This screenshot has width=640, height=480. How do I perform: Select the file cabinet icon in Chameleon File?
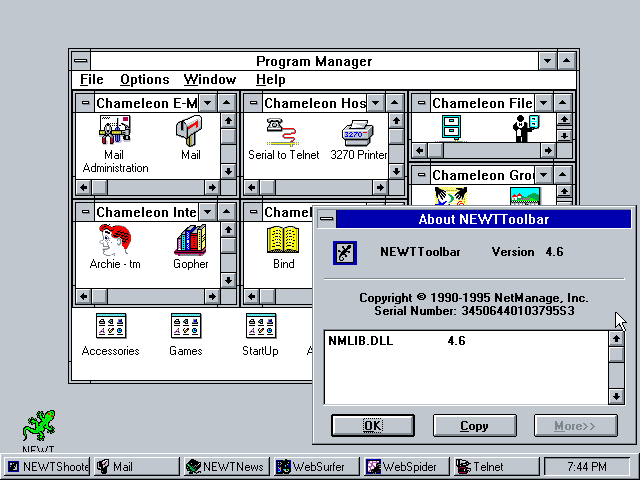451,128
